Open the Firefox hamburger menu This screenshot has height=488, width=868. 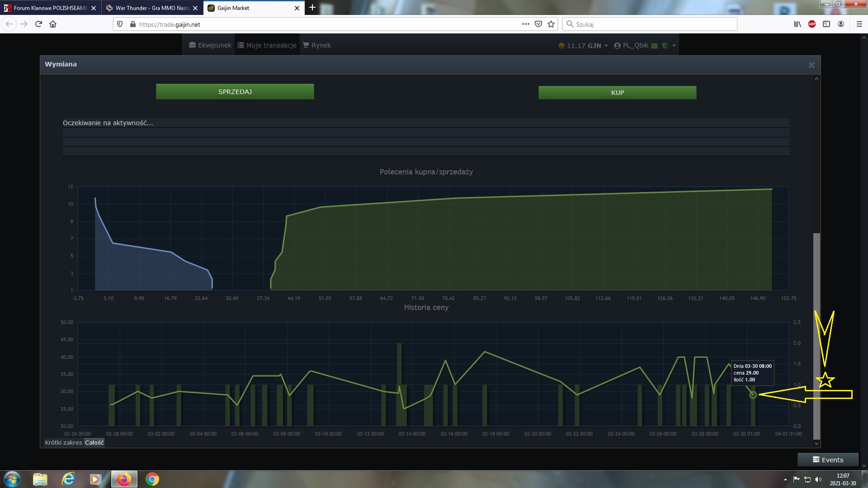pyautogui.click(x=859, y=24)
